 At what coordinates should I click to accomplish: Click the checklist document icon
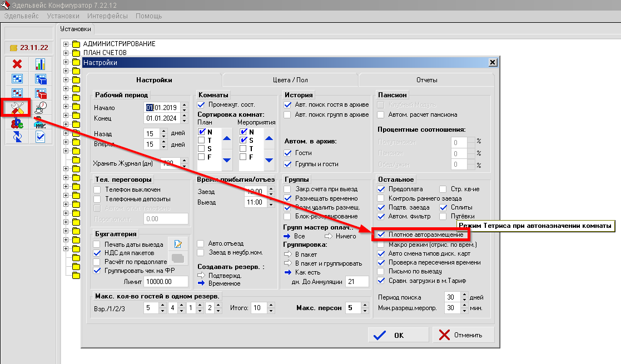click(x=41, y=137)
